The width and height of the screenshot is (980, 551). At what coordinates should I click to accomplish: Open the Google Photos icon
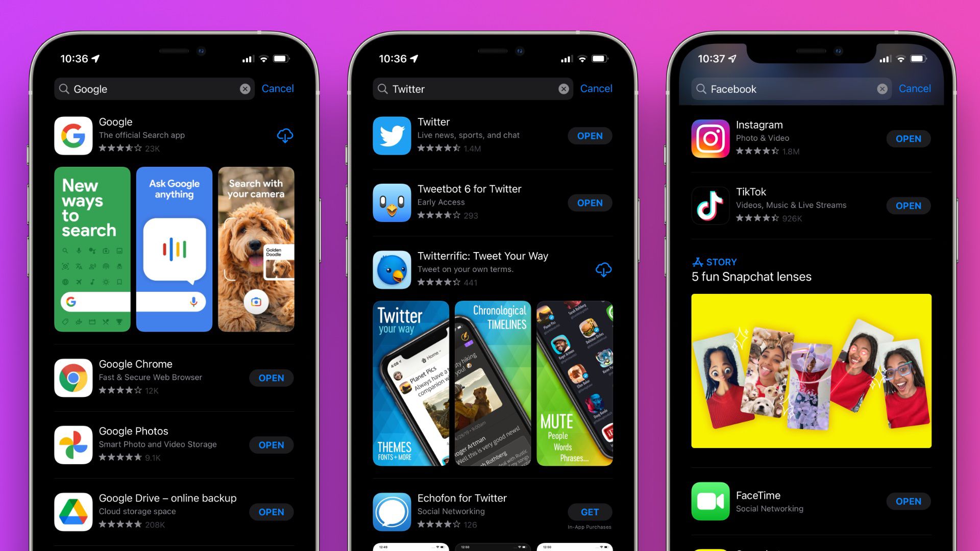[x=73, y=445]
